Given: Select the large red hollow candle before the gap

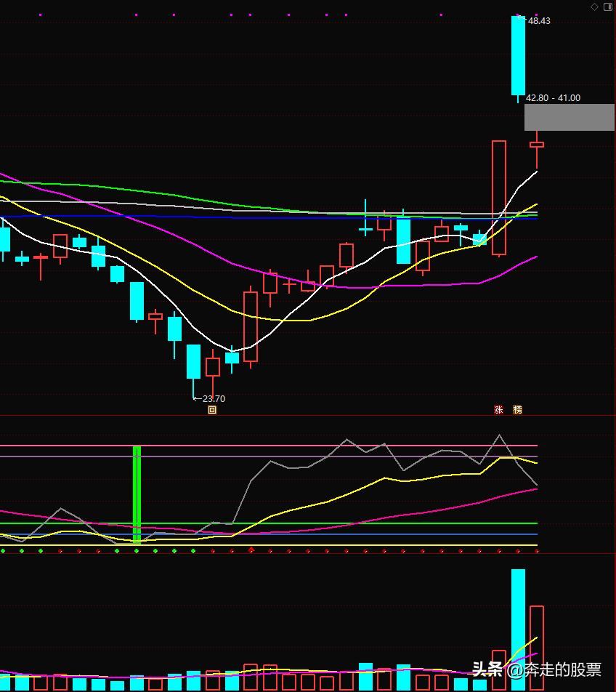Looking at the screenshot, I should (498, 198).
